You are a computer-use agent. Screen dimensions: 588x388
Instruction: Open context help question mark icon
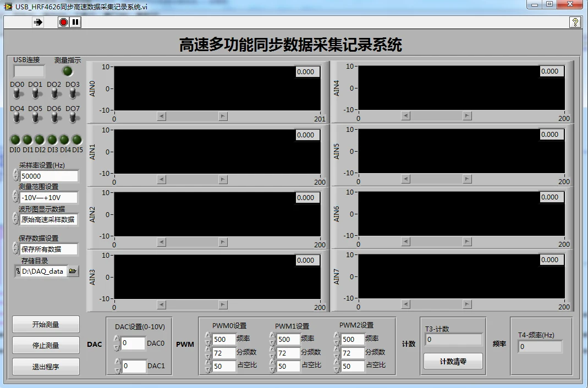point(575,23)
